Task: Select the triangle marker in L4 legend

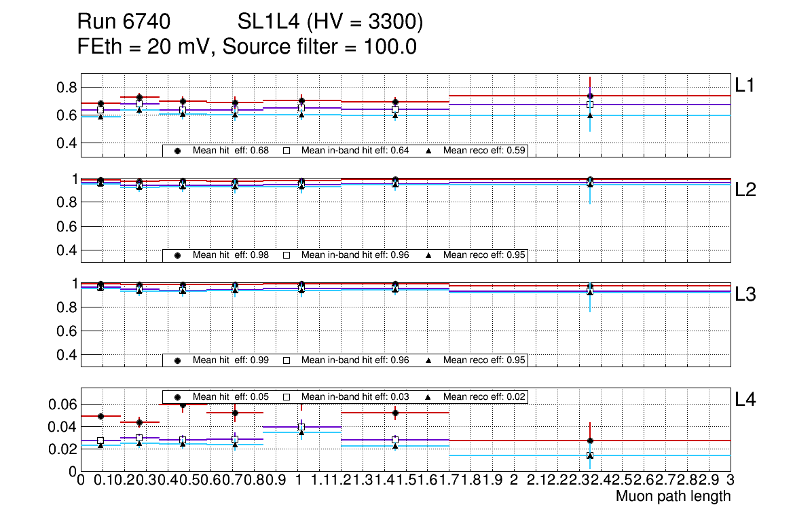Action: pyautogui.click(x=428, y=396)
